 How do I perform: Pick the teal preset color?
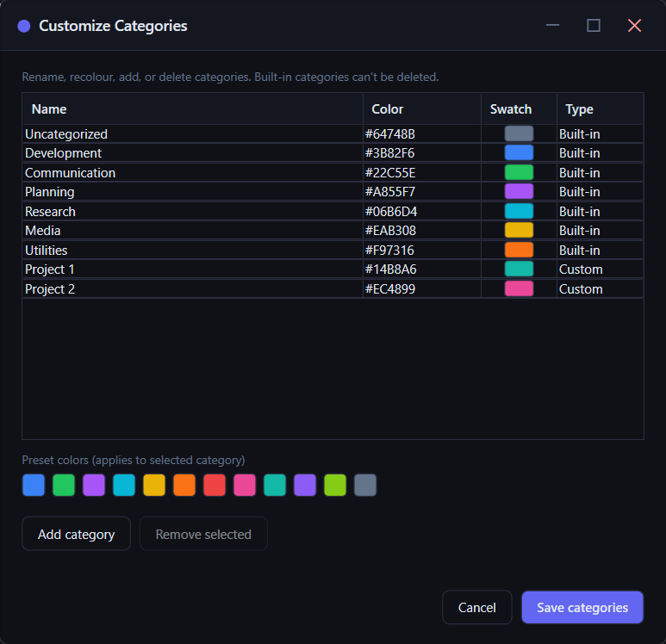click(275, 486)
